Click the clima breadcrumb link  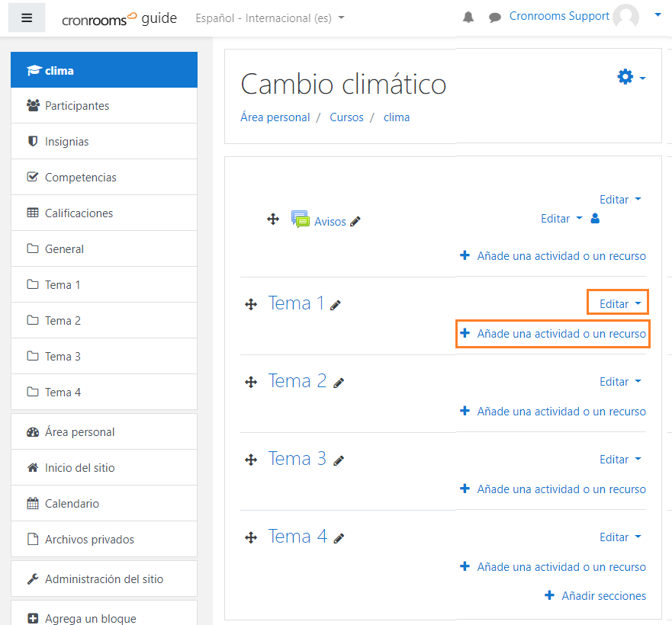(397, 117)
